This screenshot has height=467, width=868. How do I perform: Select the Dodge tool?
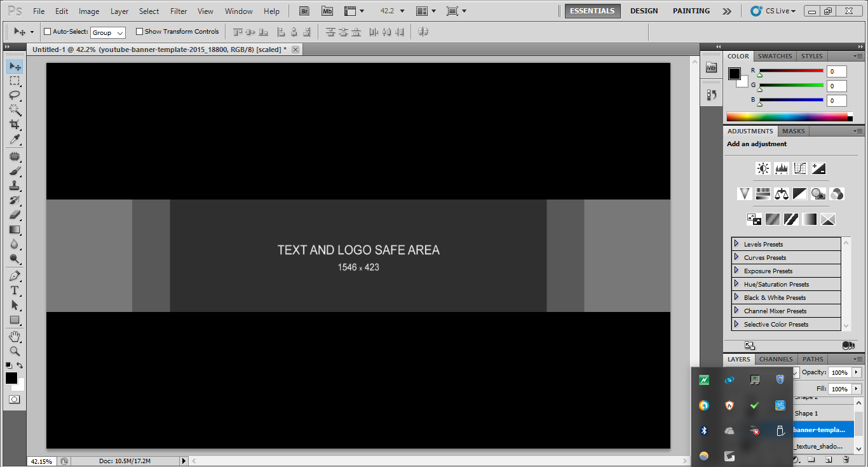pyautogui.click(x=15, y=259)
